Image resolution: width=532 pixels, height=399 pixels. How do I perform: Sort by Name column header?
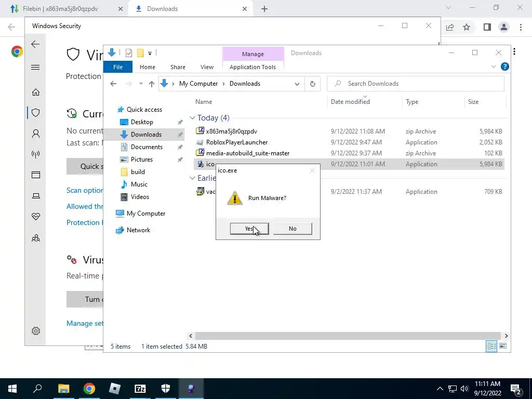[204, 102]
